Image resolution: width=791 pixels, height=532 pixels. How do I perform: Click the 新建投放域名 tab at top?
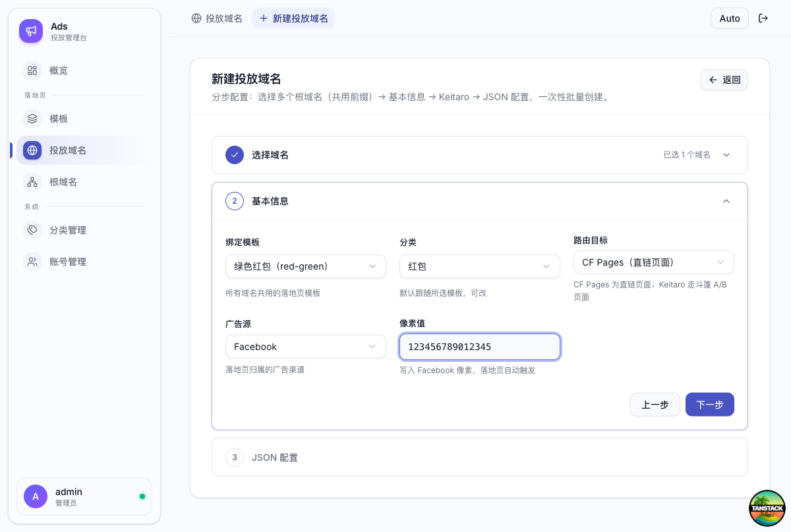pyautogui.click(x=293, y=18)
